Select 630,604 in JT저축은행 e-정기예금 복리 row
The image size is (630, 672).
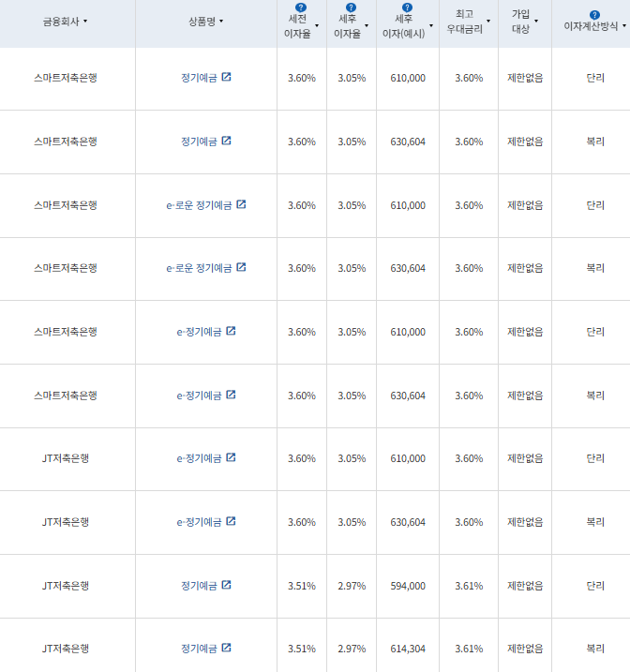tap(408, 522)
